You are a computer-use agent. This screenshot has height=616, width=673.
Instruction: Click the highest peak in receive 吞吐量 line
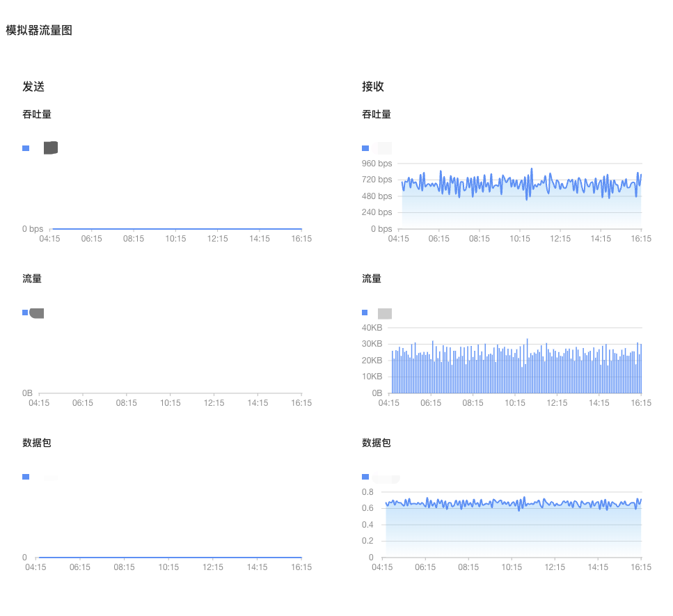(x=532, y=168)
